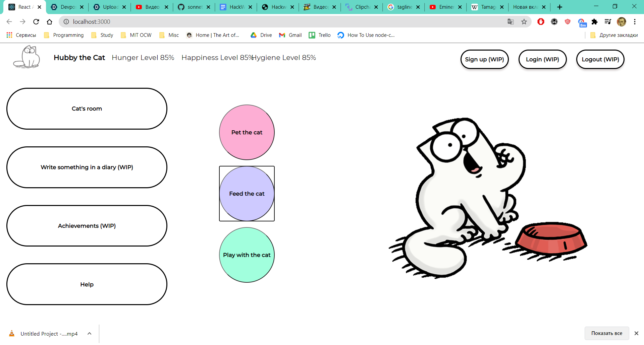
Task: Open the Achievements (WIP) section
Action: pyautogui.click(x=87, y=226)
